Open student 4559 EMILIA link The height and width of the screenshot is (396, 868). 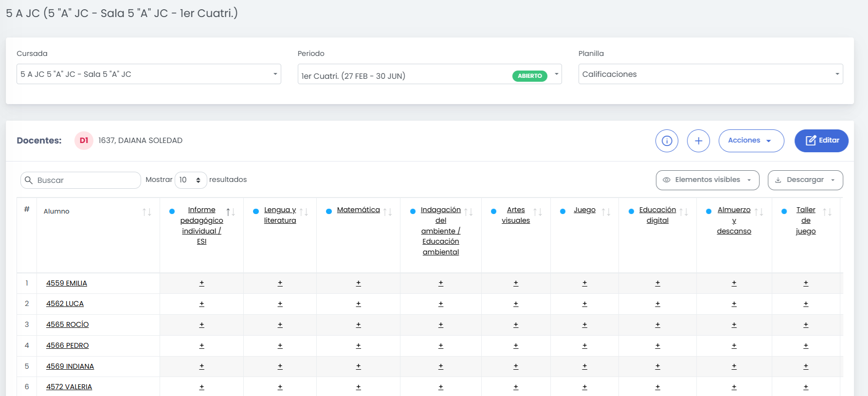(67, 283)
